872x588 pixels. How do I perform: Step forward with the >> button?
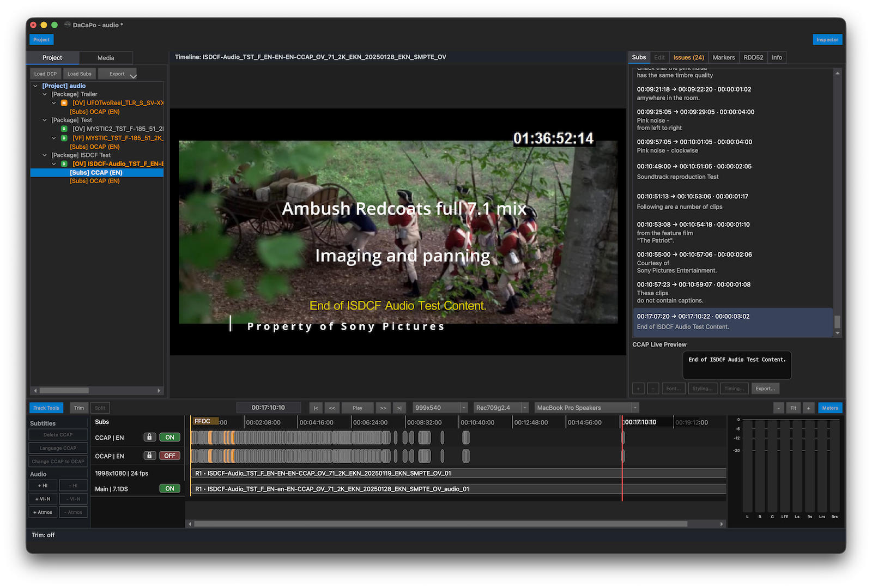[383, 408]
